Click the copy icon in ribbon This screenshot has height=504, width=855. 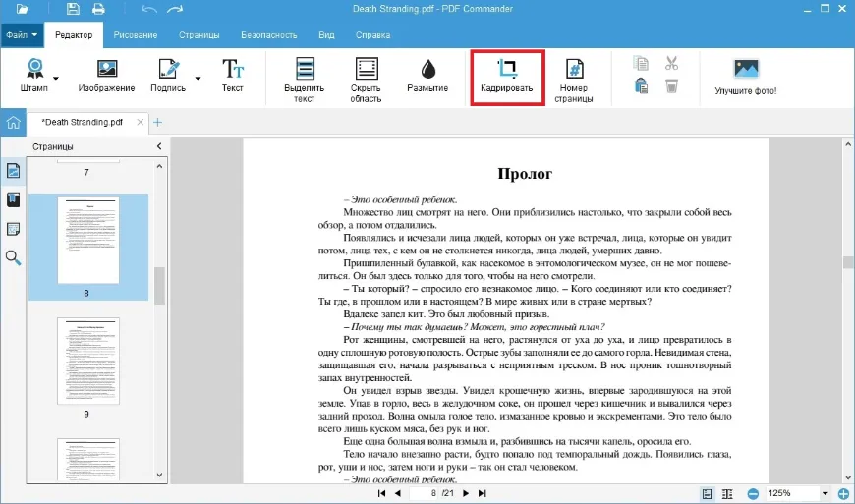tap(641, 63)
